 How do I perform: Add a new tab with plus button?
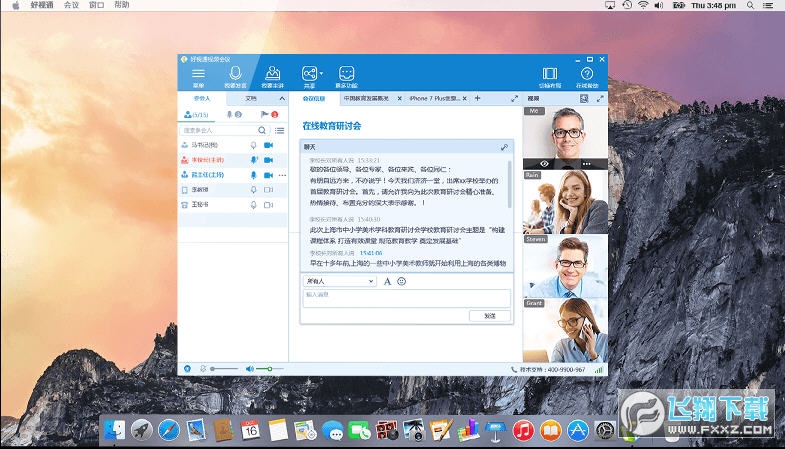477,99
